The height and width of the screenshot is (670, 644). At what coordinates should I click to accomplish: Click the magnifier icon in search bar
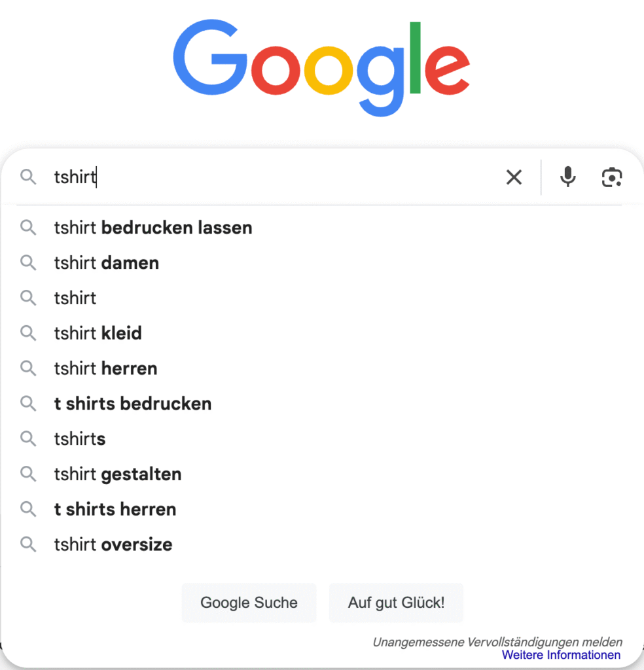(28, 177)
